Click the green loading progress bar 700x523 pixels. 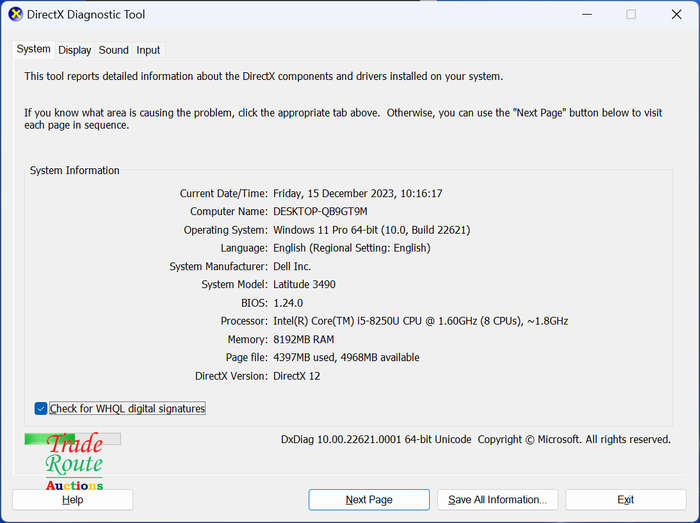[72, 439]
